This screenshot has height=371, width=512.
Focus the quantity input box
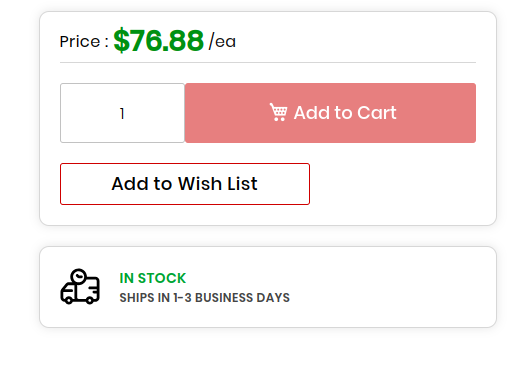tap(122, 113)
